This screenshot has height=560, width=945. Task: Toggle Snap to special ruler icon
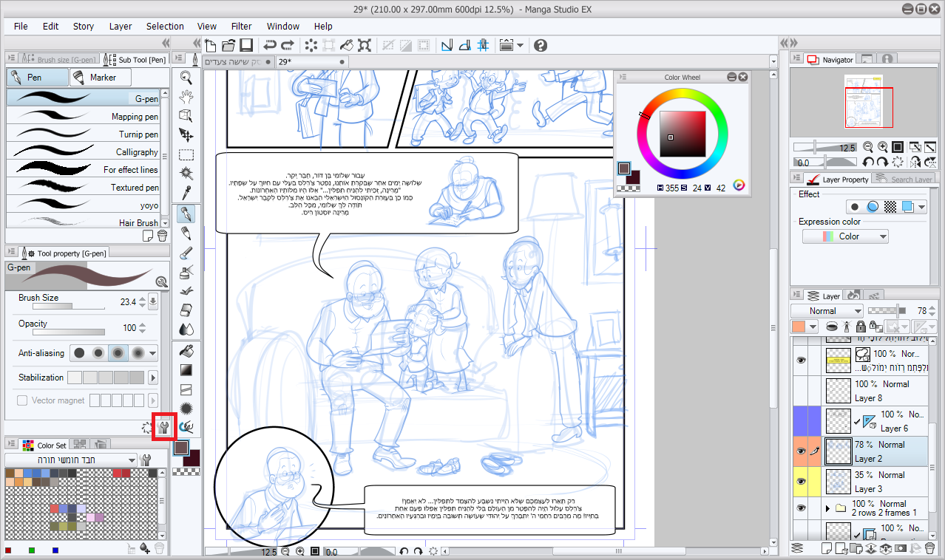click(465, 45)
